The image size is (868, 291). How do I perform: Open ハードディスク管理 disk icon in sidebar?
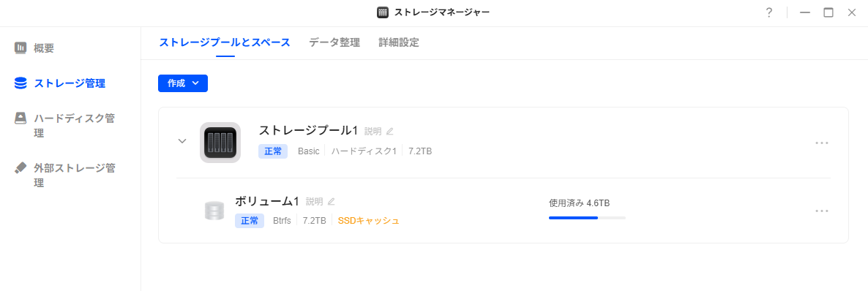point(20,118)
